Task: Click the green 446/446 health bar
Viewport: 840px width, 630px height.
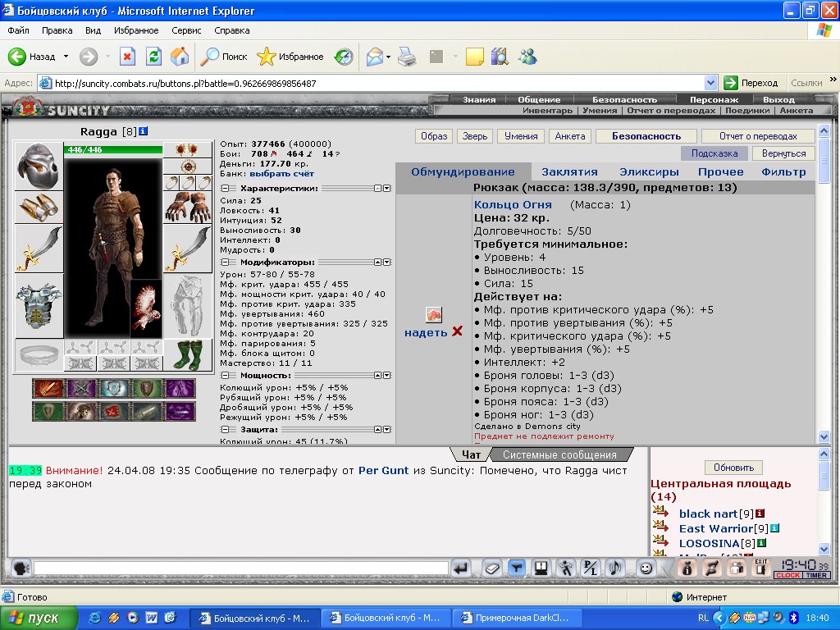Action: (113, 150)
